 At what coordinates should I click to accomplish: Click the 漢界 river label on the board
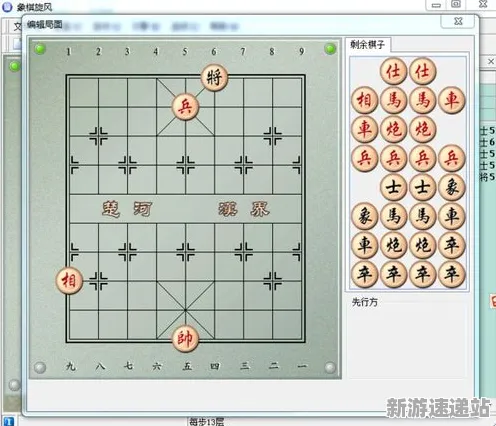(x=244, y=209)
